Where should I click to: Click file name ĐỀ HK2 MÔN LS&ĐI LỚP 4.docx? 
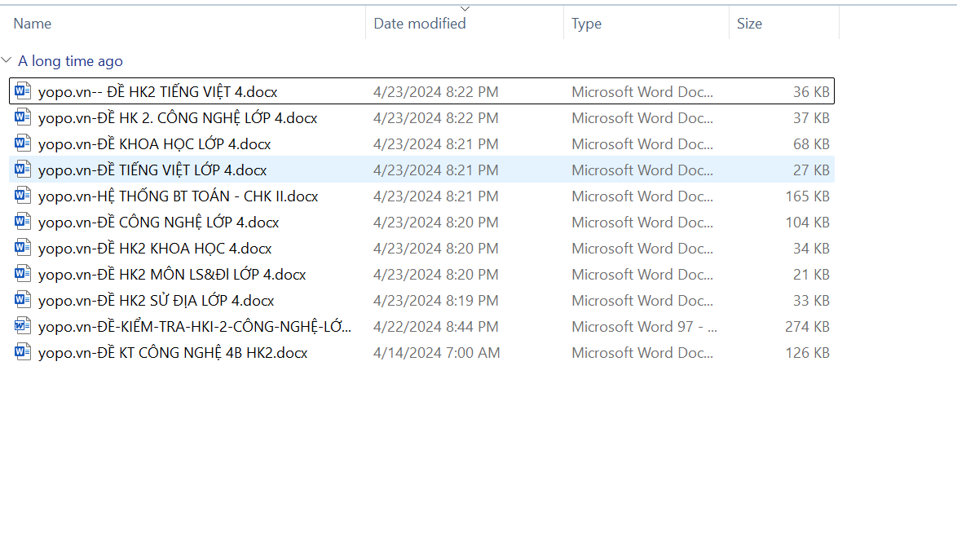coord(172,275)
